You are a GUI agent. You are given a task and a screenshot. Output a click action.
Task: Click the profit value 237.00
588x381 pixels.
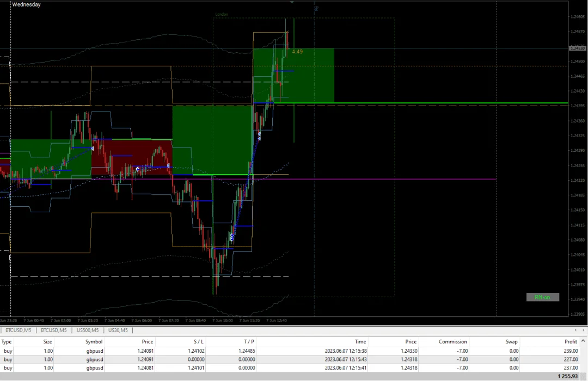point(571,368)
